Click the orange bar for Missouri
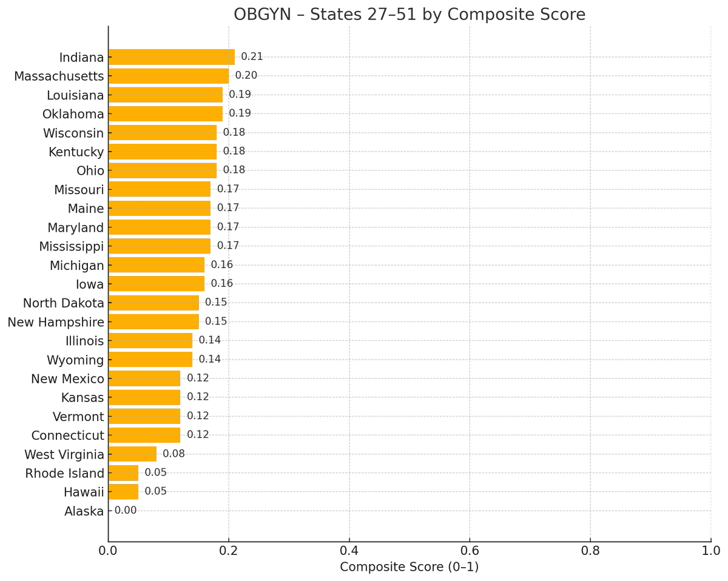728x581 pixels. 160,189
